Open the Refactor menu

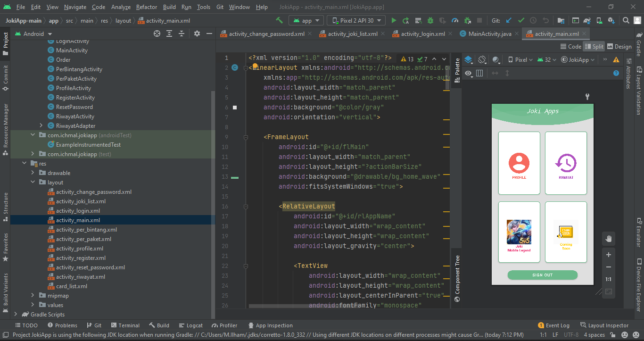[147, 7]
